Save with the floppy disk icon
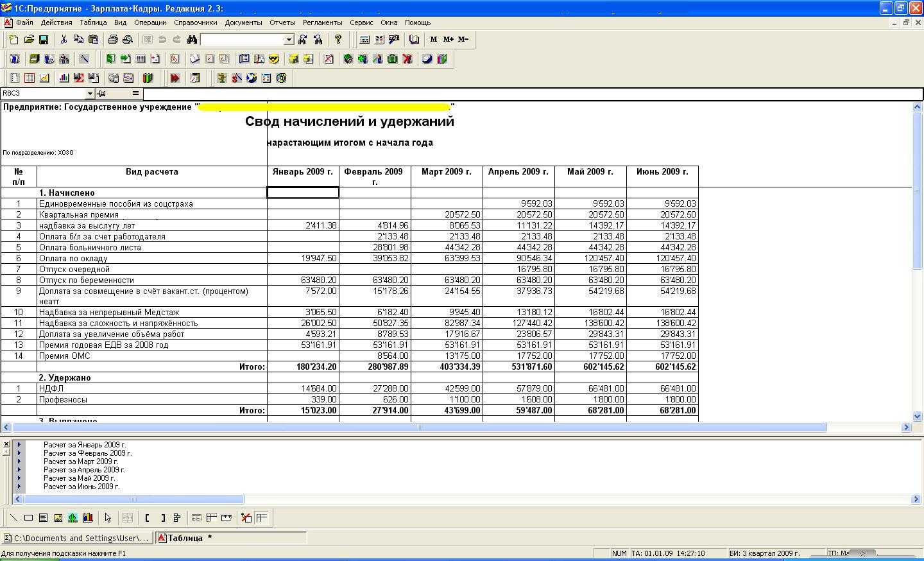 coord(44,40)
